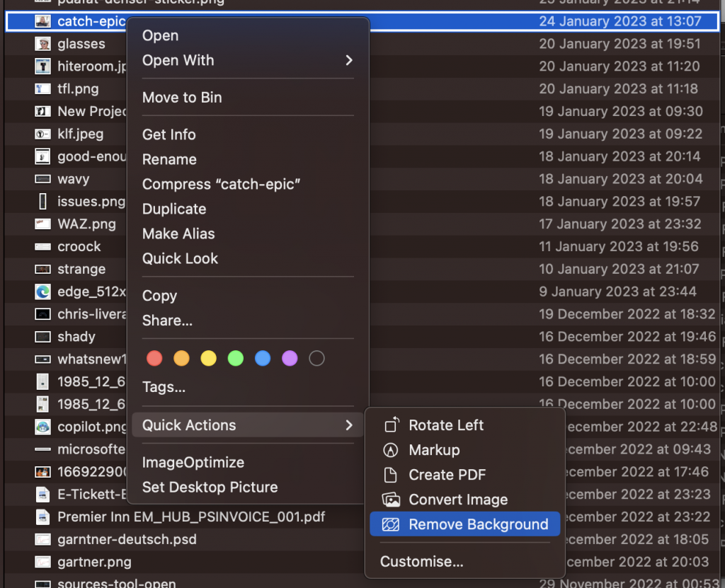Select the "WAZ.png" file name

click(86, 224)
